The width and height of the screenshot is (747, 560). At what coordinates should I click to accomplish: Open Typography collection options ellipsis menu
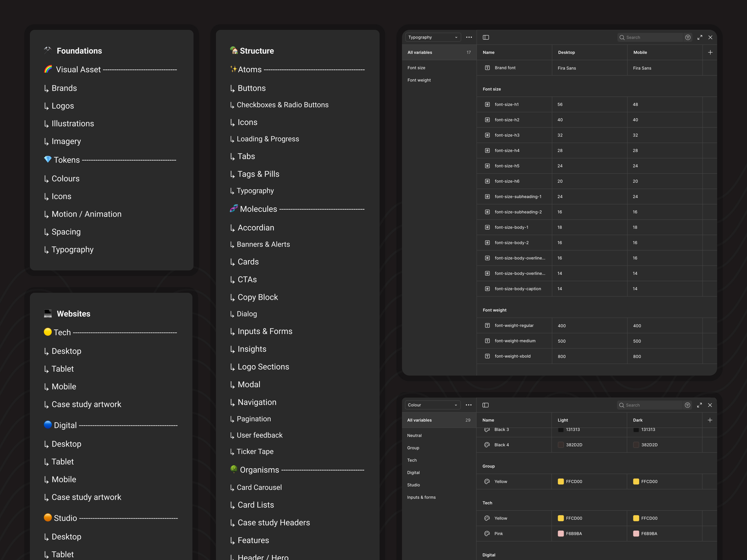tap(469, 38)
